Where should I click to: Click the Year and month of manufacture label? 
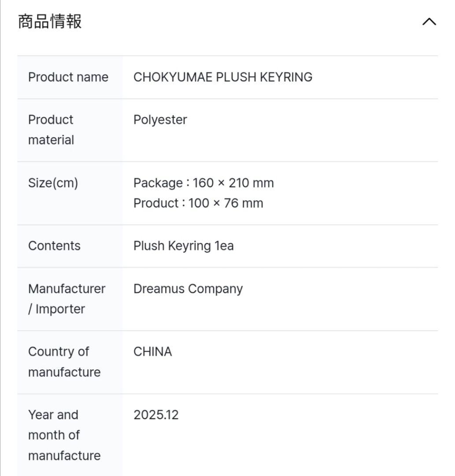click(x=64, y=435)
